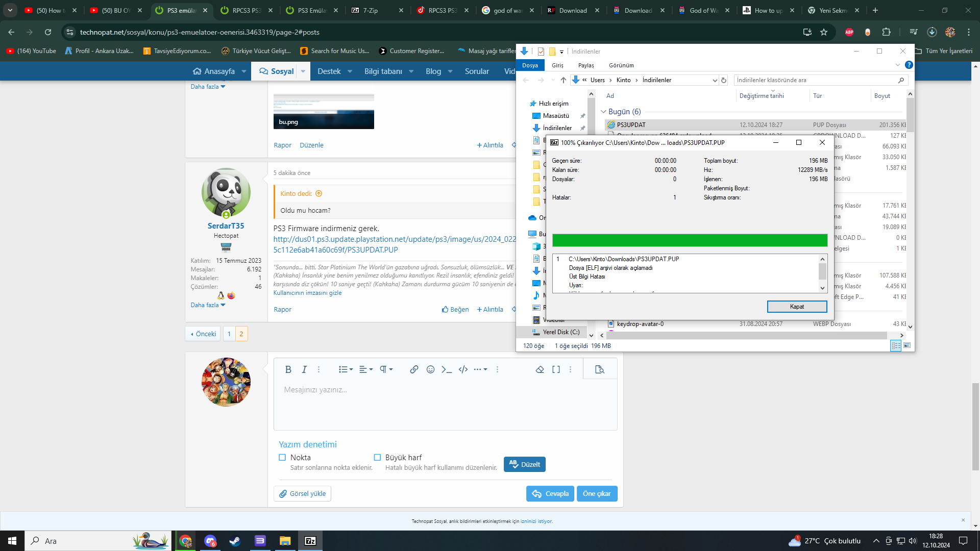This screenshot has width=980, height=551.
Task: Click the Bold formatting icon in editor
Action: point(288,369)
